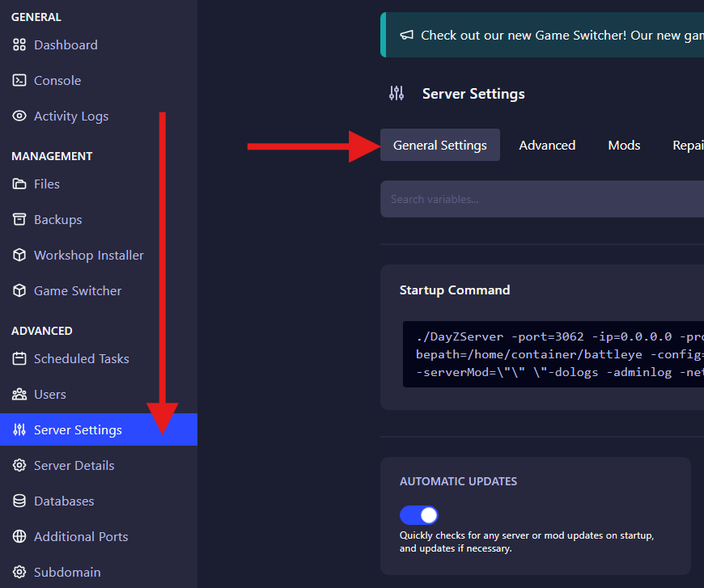Click the Files folder icon
The height and width of the screenshot is (588, 704).
[19, 184]
